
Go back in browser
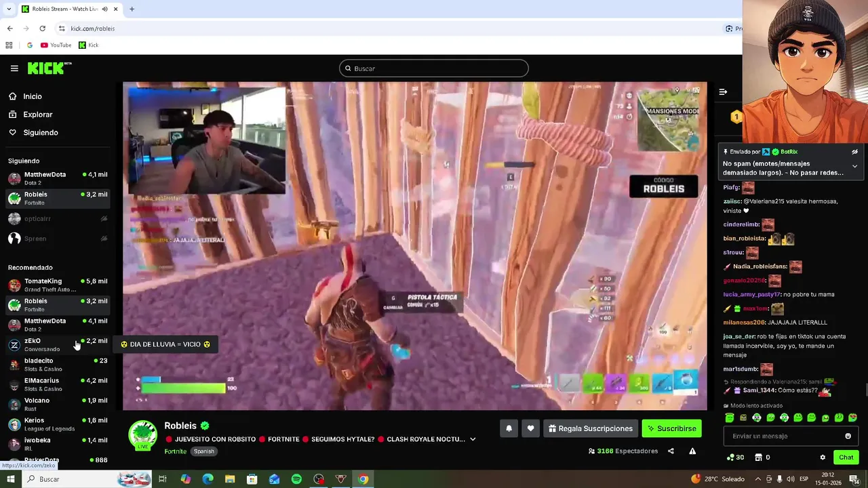pyautogui.click(x=9, y=28)
